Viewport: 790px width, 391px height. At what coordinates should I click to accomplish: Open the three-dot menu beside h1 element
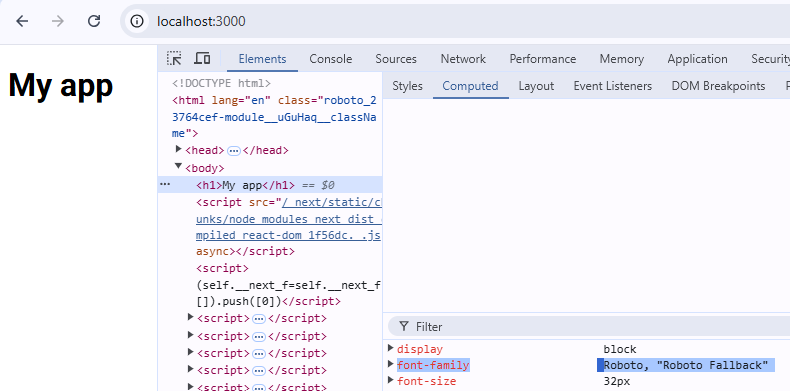(165, 184)
